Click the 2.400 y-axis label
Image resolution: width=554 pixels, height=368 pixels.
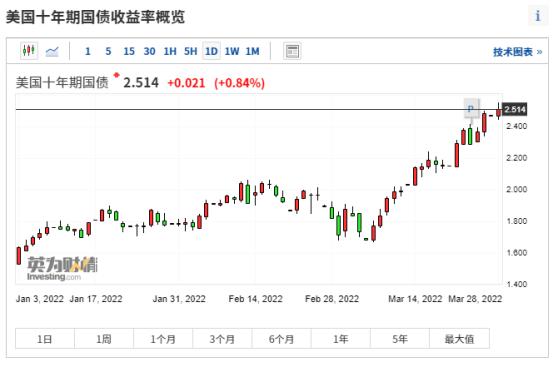(516, 126)
